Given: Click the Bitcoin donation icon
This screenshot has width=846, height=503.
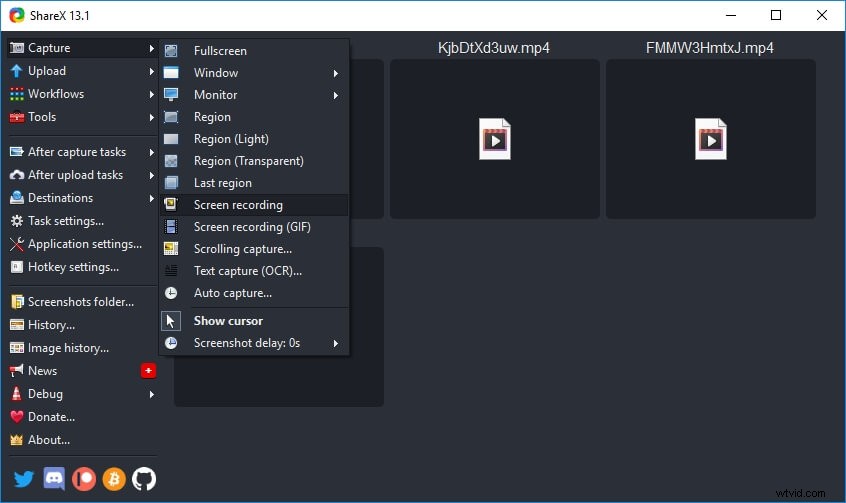Looking at the screenshot, I should 114,478.
